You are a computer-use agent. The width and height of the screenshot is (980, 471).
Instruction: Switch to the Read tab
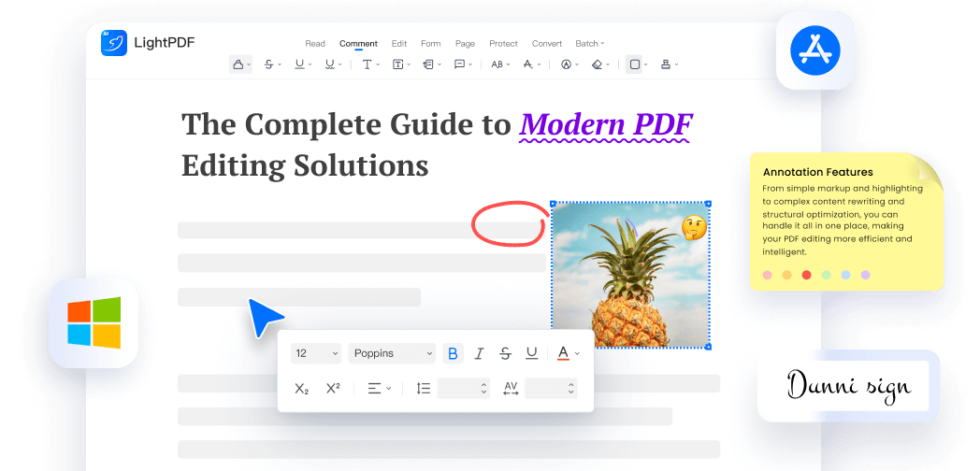pos(315,44)
